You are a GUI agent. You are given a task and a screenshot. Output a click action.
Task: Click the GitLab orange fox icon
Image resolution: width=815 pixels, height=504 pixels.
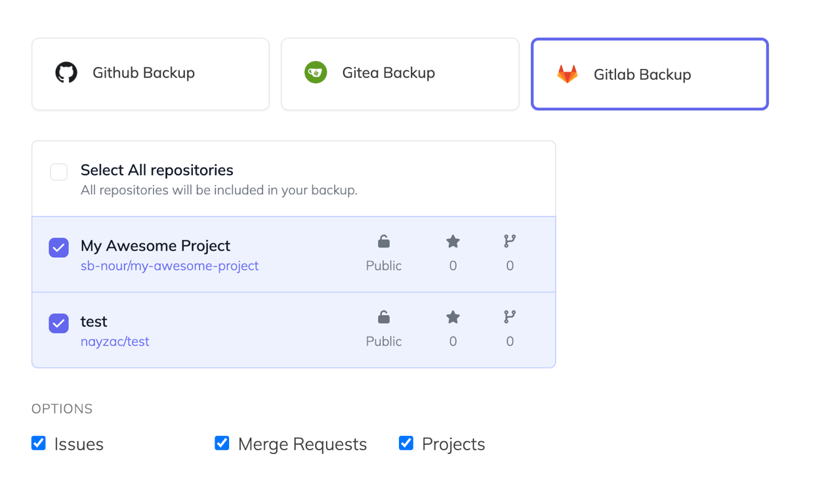[x=568, y=74]
